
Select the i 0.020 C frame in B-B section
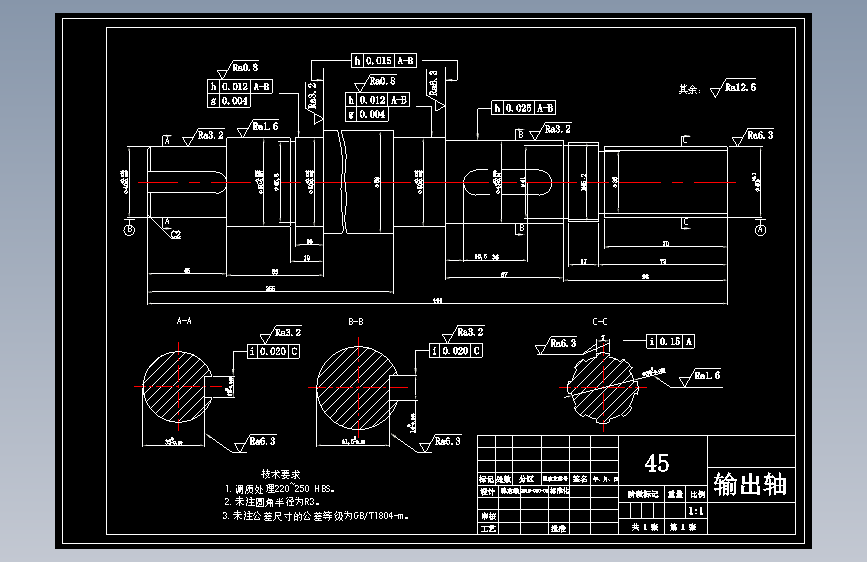click(x=456, y=351)
